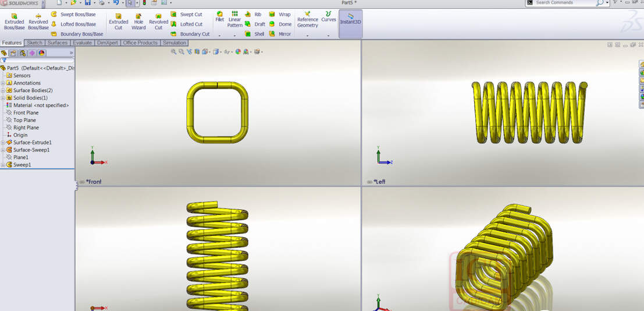Screen dimensions: 644x311
Task: Open PropertyManager panel tab
Action: (x=13, y=53)
